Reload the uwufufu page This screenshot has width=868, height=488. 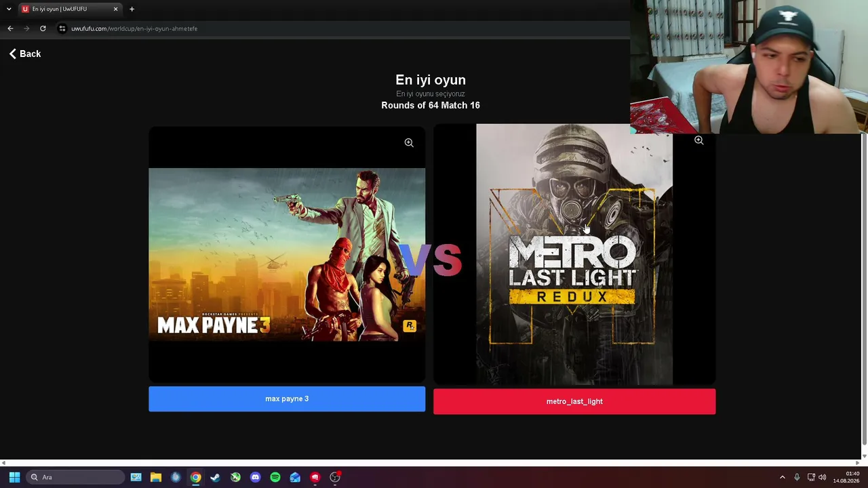43,28
